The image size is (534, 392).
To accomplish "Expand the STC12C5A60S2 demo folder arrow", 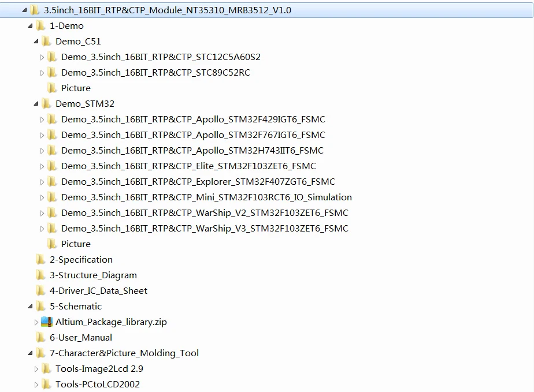I will coord(42,57).
